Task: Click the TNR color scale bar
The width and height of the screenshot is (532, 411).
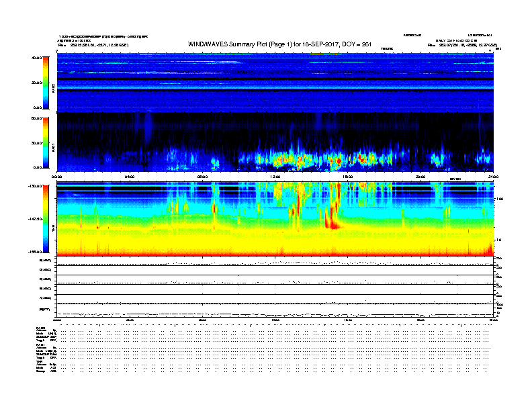Action: coord(46,219)
